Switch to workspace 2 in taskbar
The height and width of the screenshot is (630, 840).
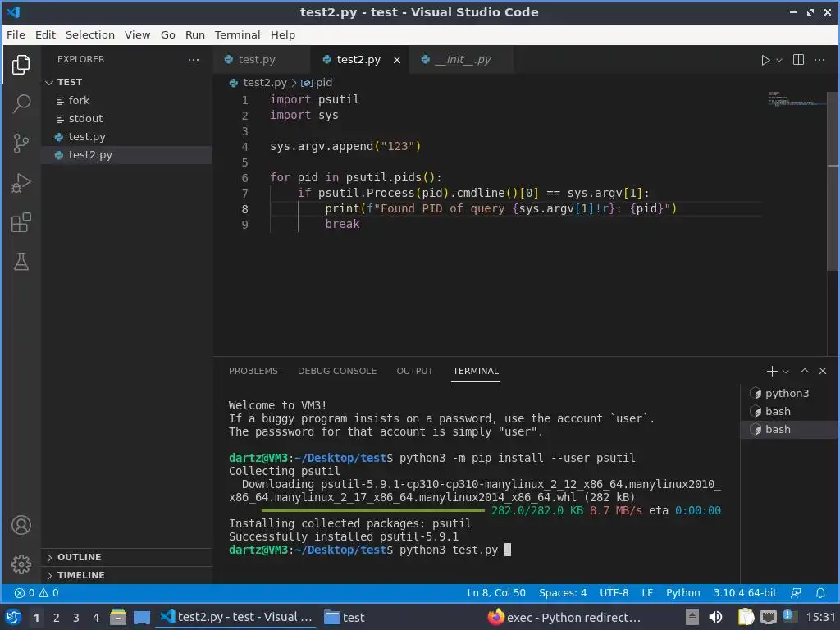[57, 618]
